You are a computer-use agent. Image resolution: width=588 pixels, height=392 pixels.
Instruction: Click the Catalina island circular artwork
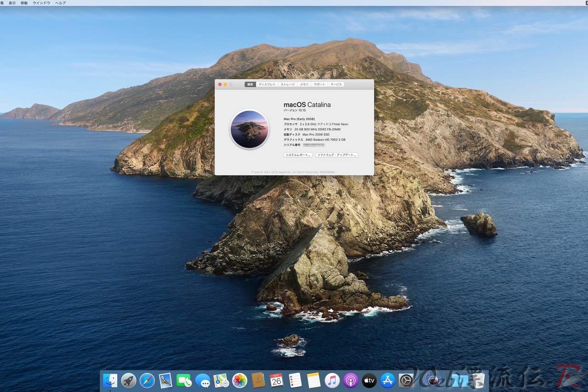coord(249,130)
